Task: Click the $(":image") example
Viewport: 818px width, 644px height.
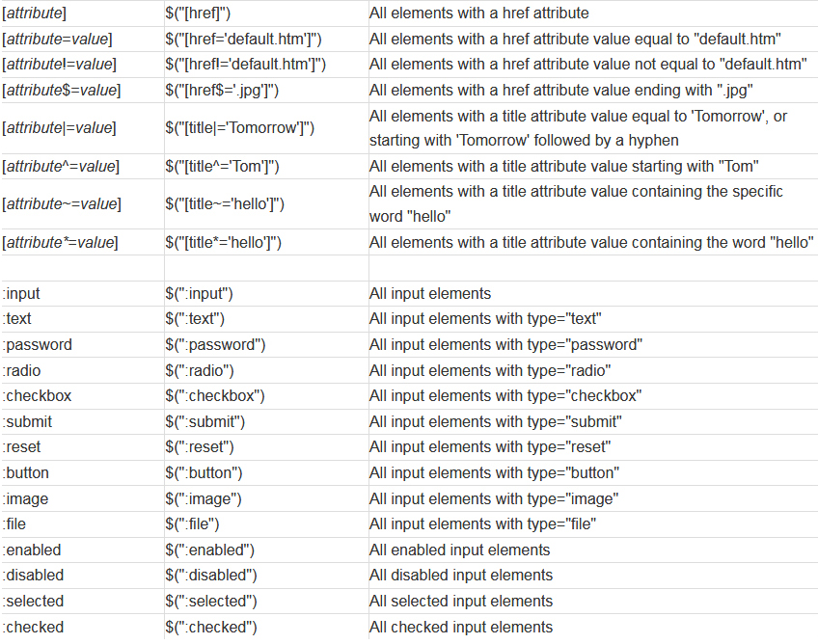Action: [x=204, y=499]
